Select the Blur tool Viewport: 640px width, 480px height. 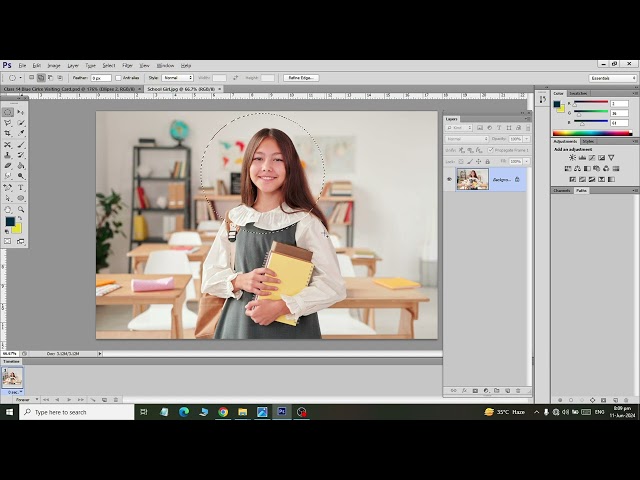pyautogui.click(x=8, y=176)
